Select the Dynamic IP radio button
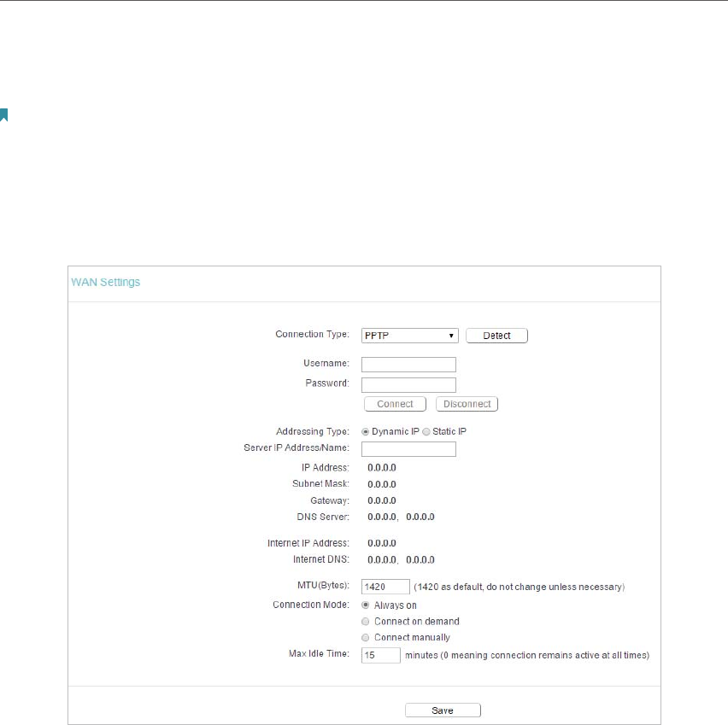 coord(366,431)
